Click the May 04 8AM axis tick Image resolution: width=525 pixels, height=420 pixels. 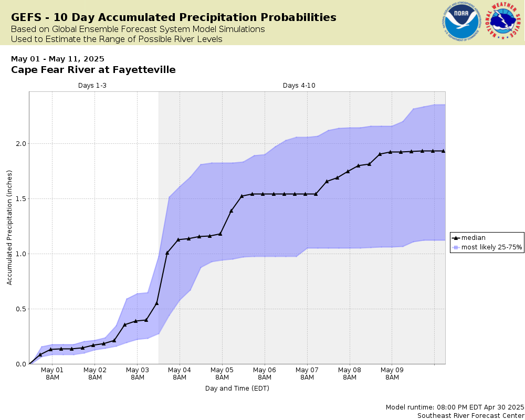pos(180,374)
